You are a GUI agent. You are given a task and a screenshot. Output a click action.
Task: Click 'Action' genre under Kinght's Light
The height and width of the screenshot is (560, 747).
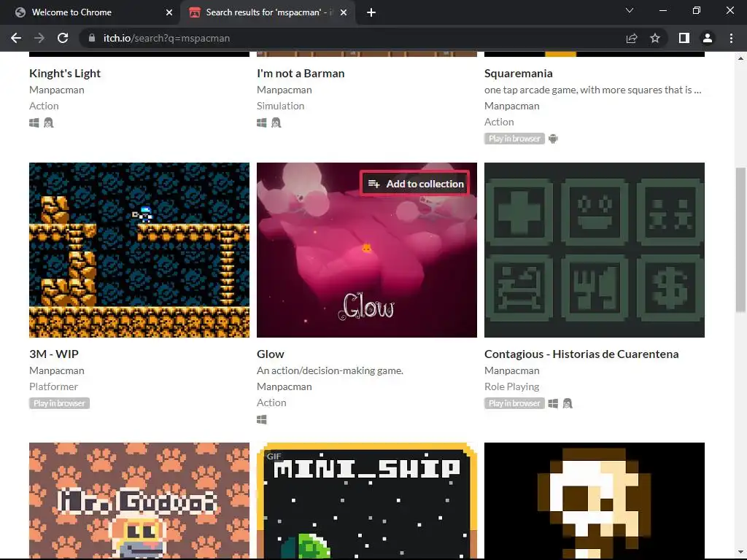(x=44, y=106)
